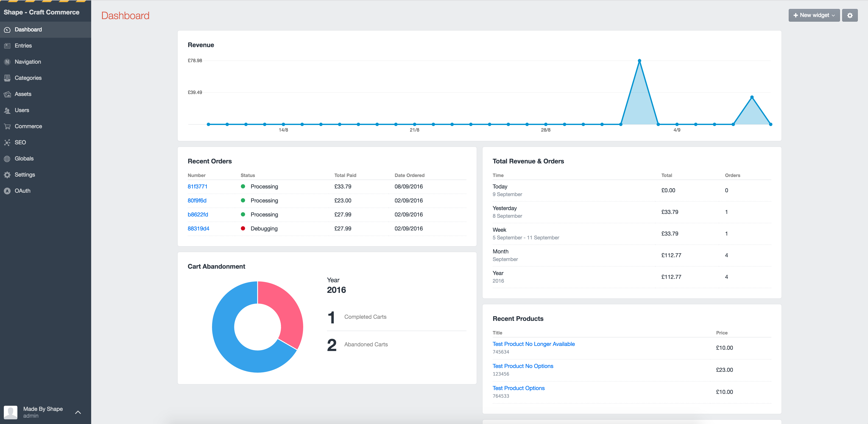Click the Entries sidebar icon
Image resolution: width=868 pixels, height=424 pixels.
[7, 46]
